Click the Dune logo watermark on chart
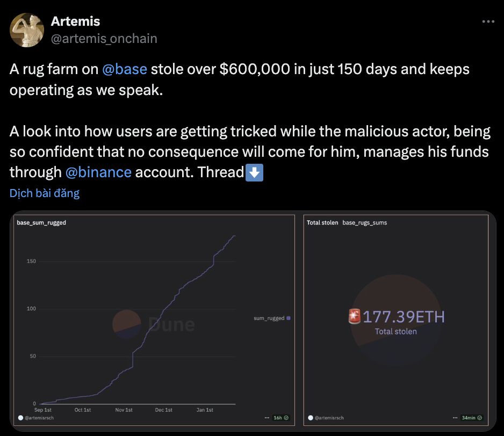Image resolution: width=504 pixels, height=436 pixels. pos(154,324)
